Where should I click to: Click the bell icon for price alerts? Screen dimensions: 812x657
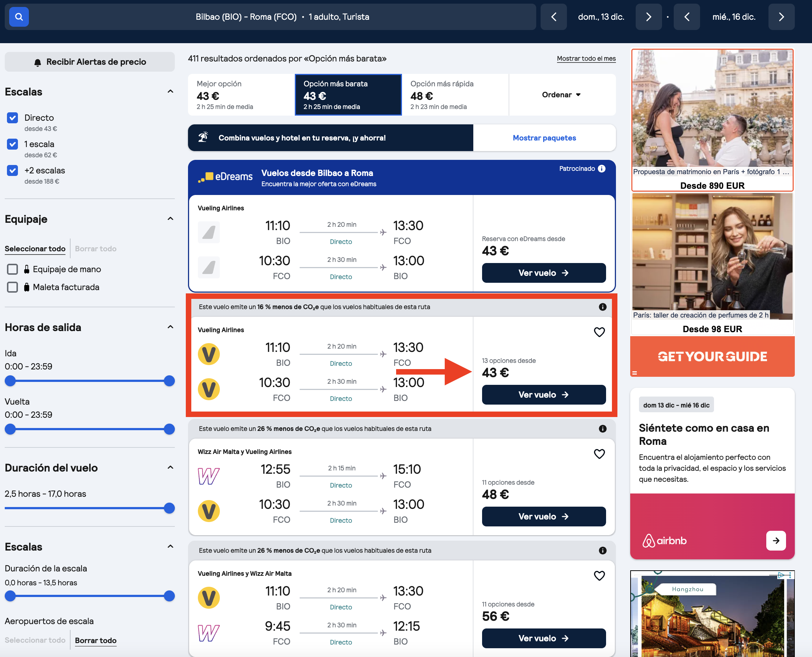pos(37,63)
